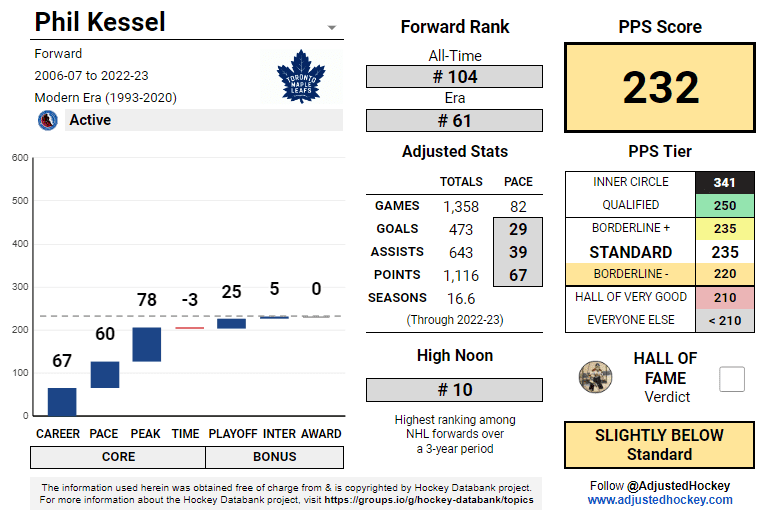Tick the Hall of Fame verdict checkbox
777x521 pixels.
(x=732, y=379)
